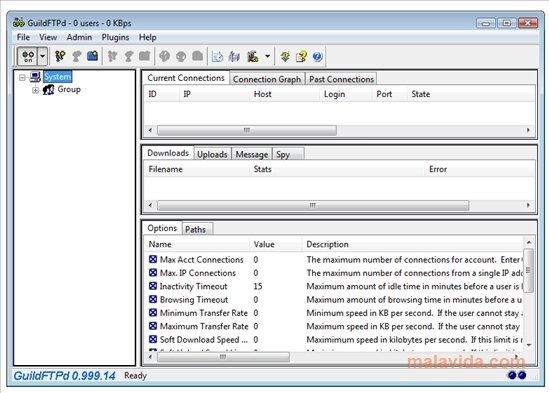Switch to the Connection Graph tab
Image resolution: width=549 pixels, height=393 pixels.
pos(267,79)
